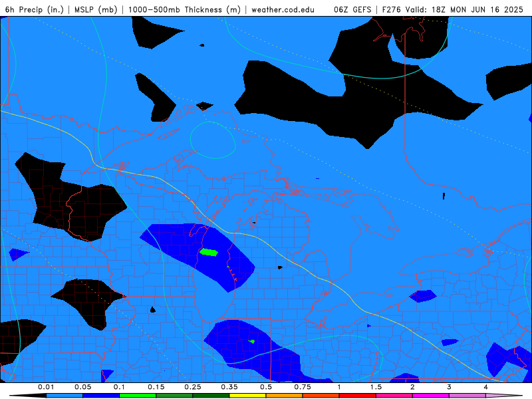
Task: Click the 0.15 legend value
Action: click(x=156, y=387)
